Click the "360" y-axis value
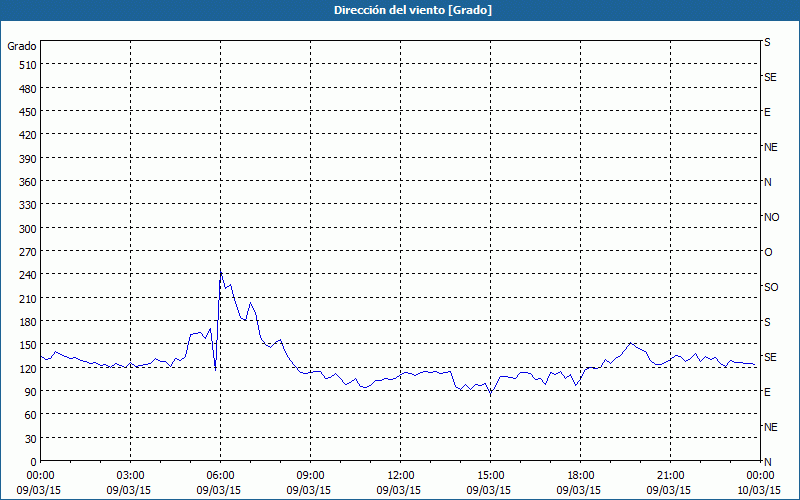Screen dimensions: 800x500 [x=28, y=182]
